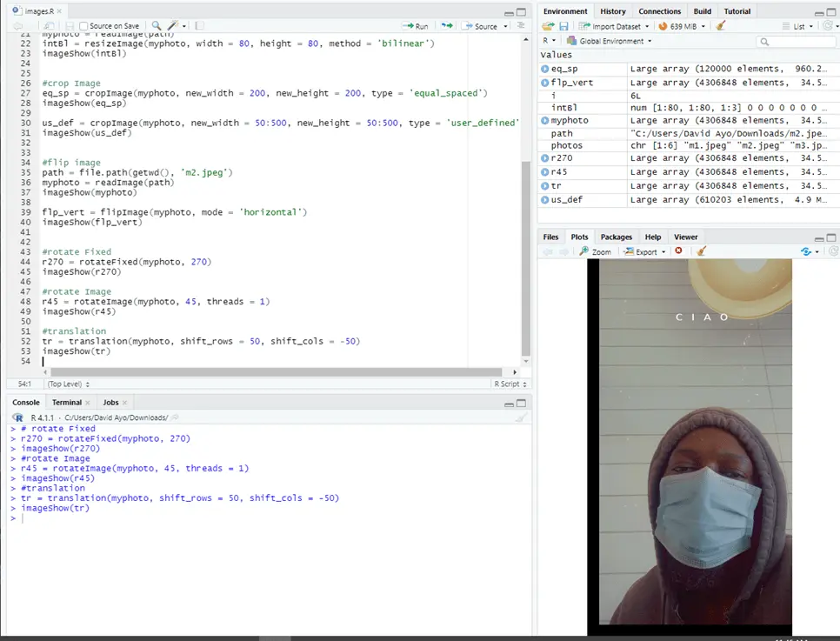Click the Source button to run the script
Image resolution: width=840 pixels, height=641 pixels.
point(483,25)
